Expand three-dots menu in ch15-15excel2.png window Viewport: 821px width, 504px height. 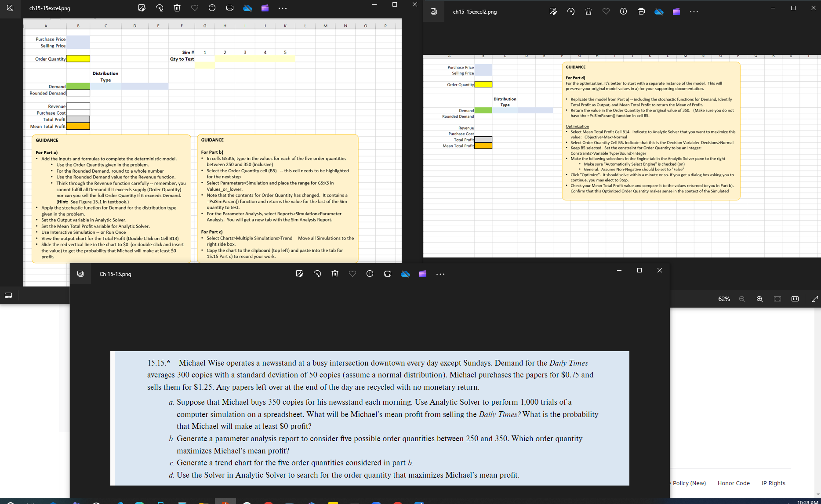(694, 12)
